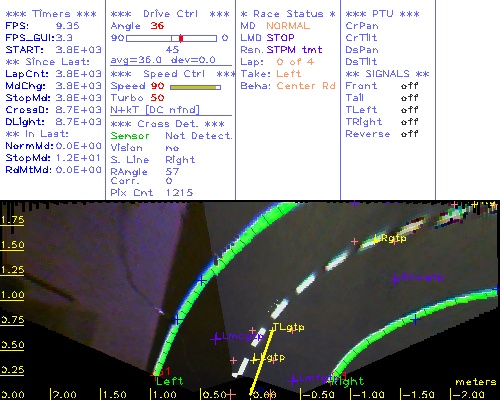Select the yellow LLgtp cross marker
The height and width of the screenshot is (400, 500).
click(255, 359)
